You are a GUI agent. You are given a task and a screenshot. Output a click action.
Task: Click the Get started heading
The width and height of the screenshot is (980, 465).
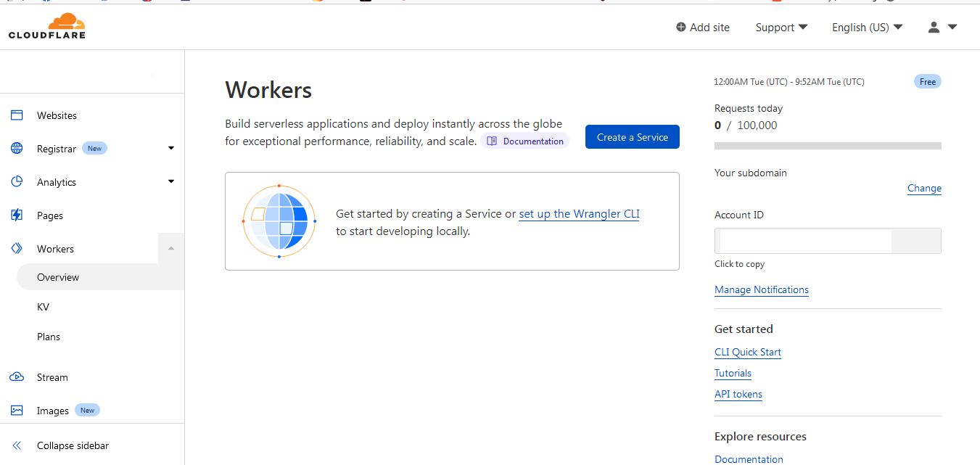click(x=744, y=329)
